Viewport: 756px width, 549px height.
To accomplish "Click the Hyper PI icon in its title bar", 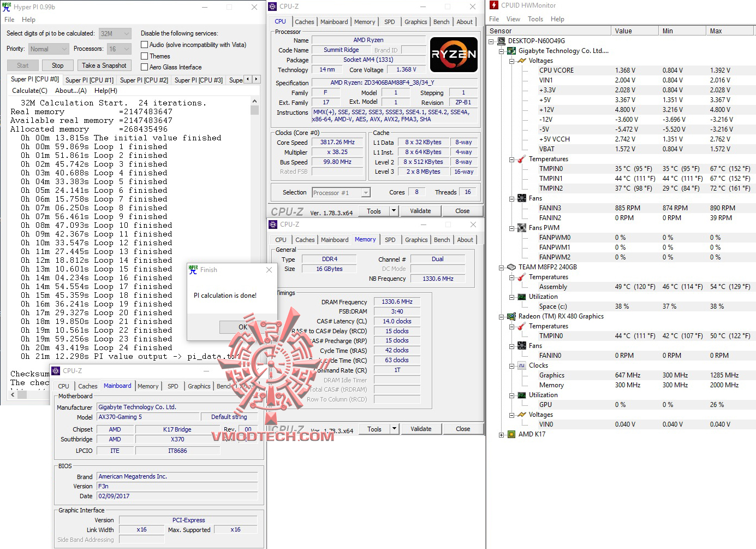I will [5, 7].
